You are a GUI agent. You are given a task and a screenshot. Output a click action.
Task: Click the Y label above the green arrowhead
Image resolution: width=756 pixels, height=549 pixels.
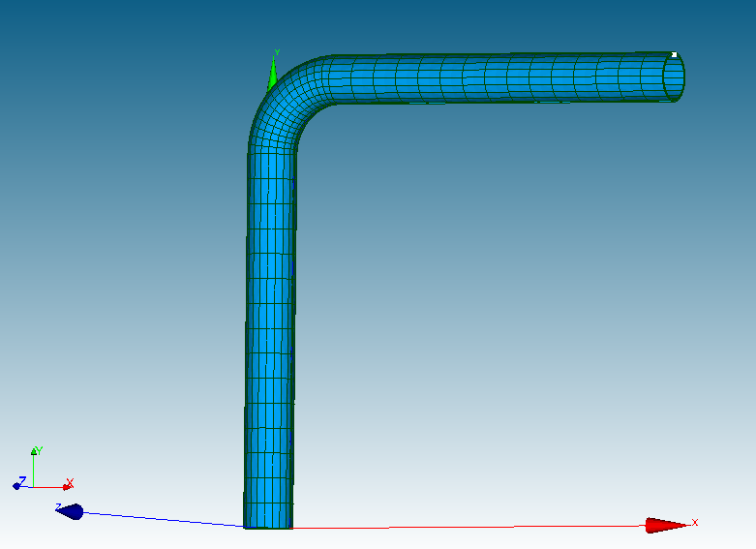[x=277, y=52]
